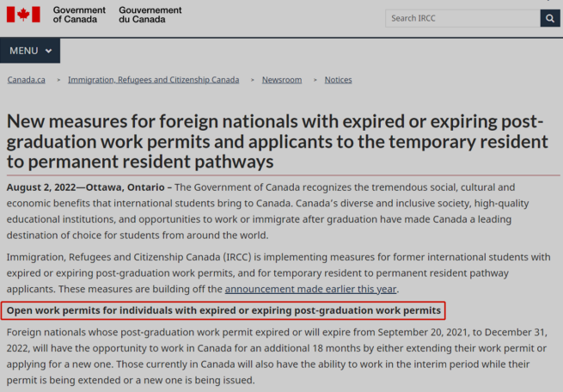Expand the MENU chevron arrow

pyautogui.click(x=48, y=51)
